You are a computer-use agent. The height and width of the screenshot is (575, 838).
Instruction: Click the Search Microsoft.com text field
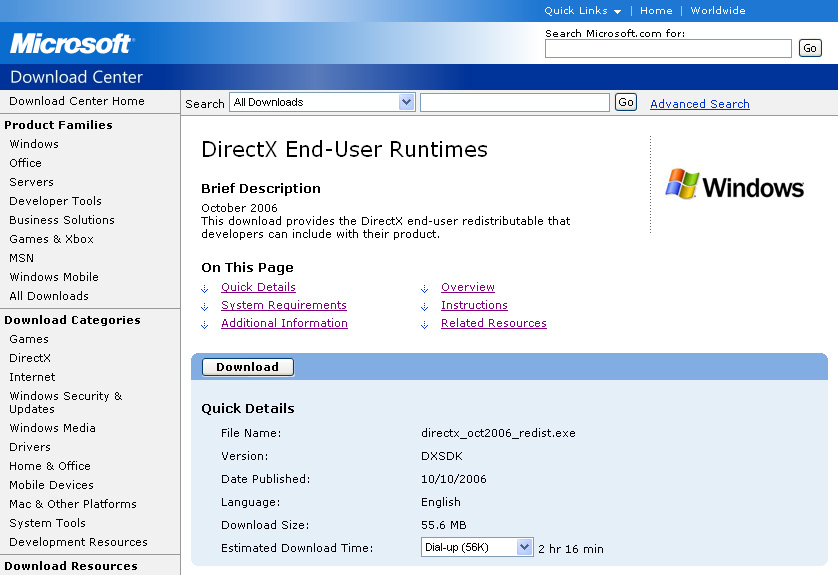(668, 48)
